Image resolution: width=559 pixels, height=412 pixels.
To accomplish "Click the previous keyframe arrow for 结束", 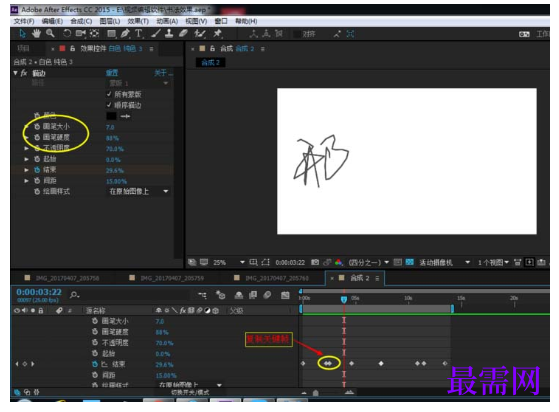I will coord(17,364).
